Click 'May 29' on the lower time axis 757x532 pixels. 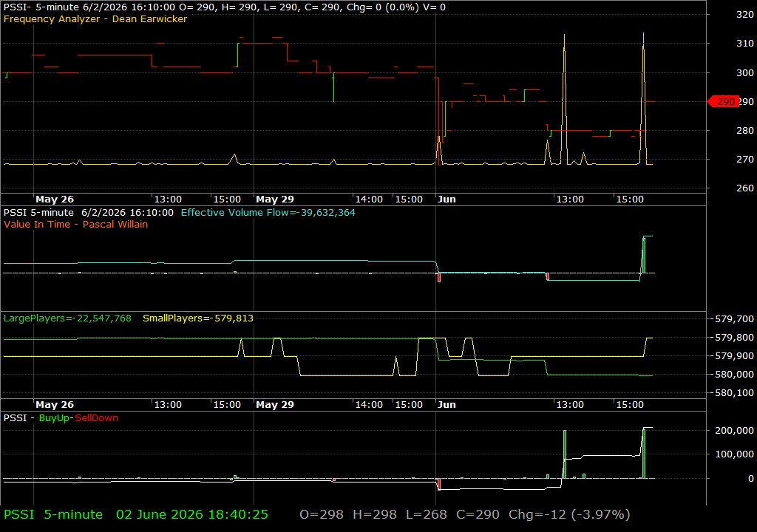(275, 405)
